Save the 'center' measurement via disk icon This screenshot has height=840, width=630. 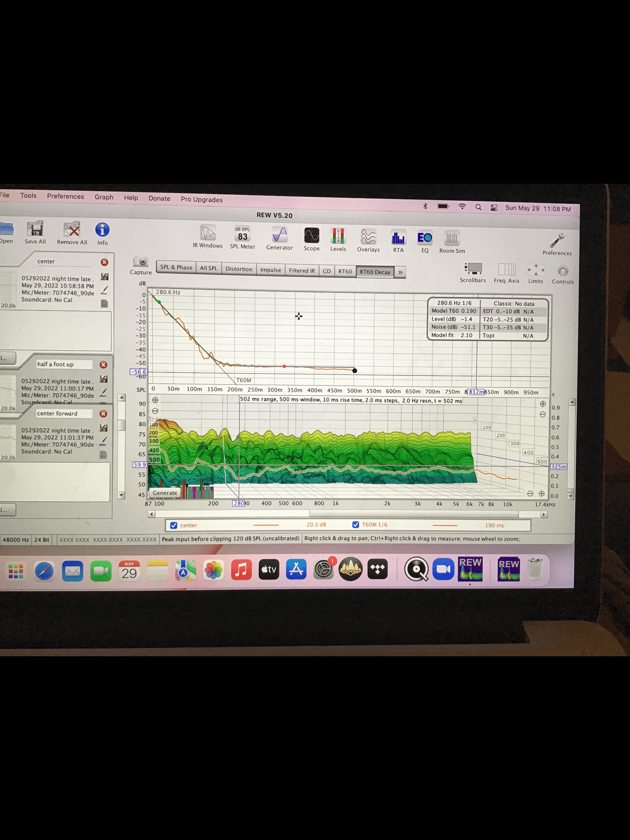[104, 277]
